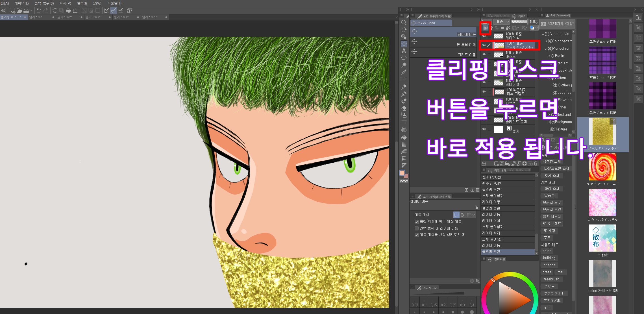This screenshot has height=314, width=644.
Task: Select the Eyedropper tool
Action: 404,72
